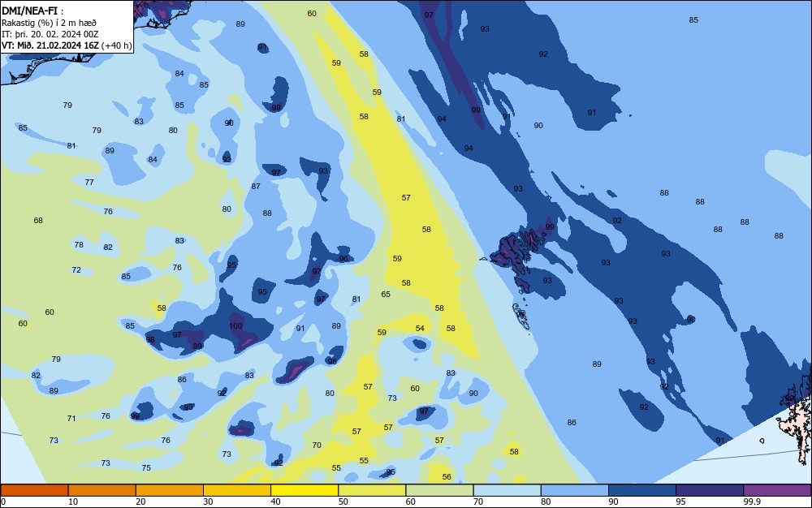Click the dark orange 0–10 legend swatch
This screenshot has height=508, width=812.
(34, 490)
